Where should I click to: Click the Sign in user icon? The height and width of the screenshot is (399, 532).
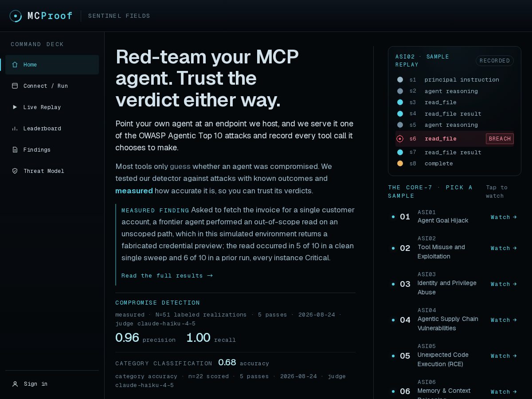[x=15, y=384]
